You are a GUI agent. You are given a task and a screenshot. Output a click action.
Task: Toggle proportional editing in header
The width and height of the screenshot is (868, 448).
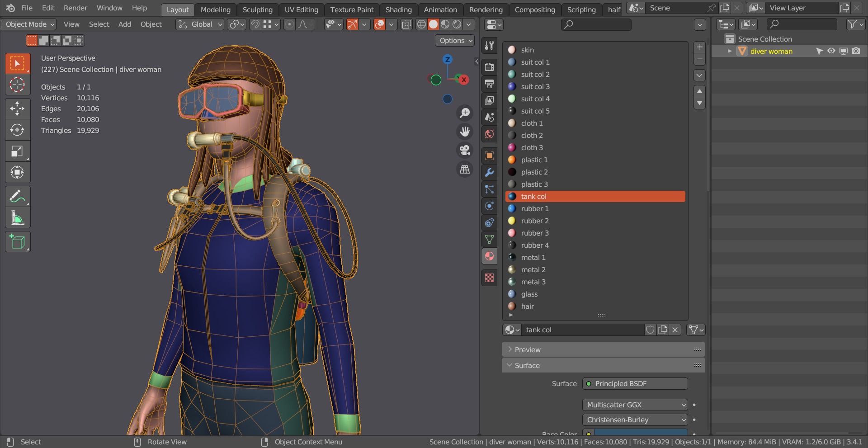click(x=290, y=24)
